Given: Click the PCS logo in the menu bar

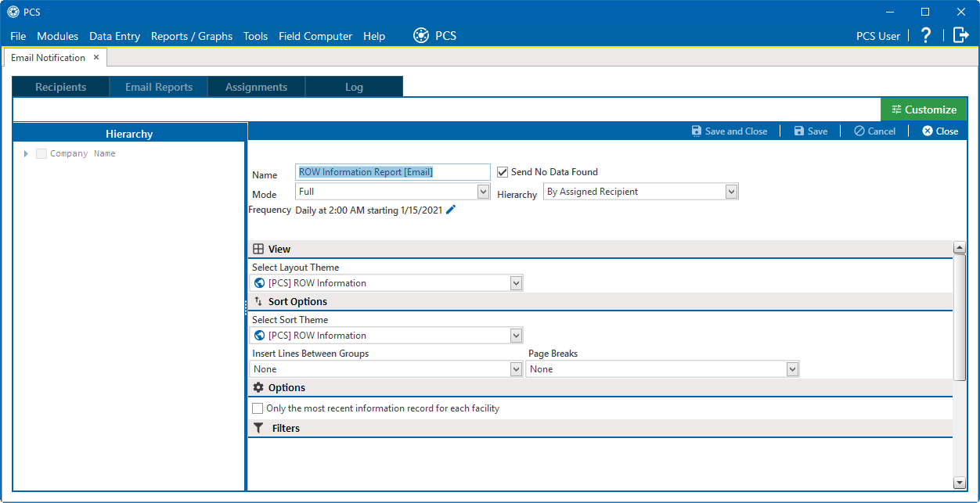Looking at the screenshot, I should [422, 35].
